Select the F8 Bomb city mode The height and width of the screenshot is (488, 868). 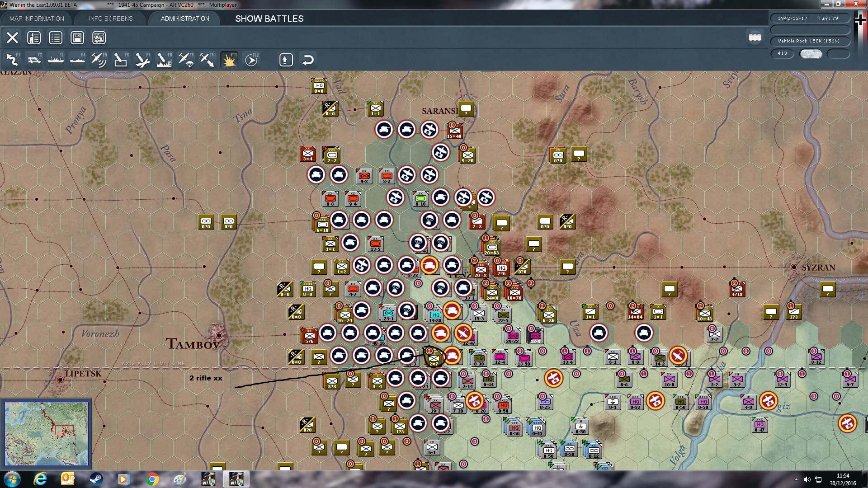tap(164, 60)
